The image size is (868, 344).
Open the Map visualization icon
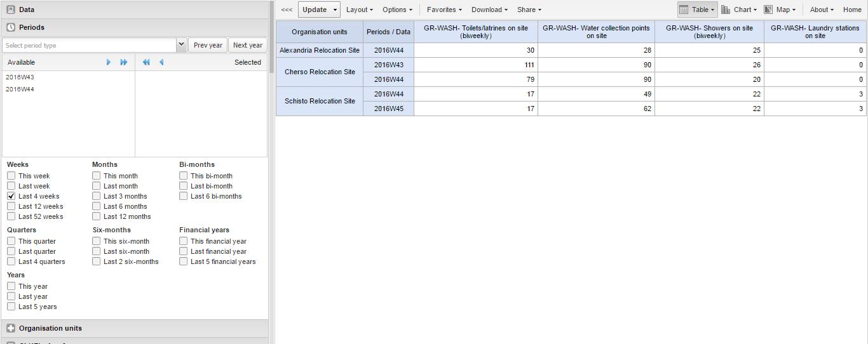tap(768, 10)
